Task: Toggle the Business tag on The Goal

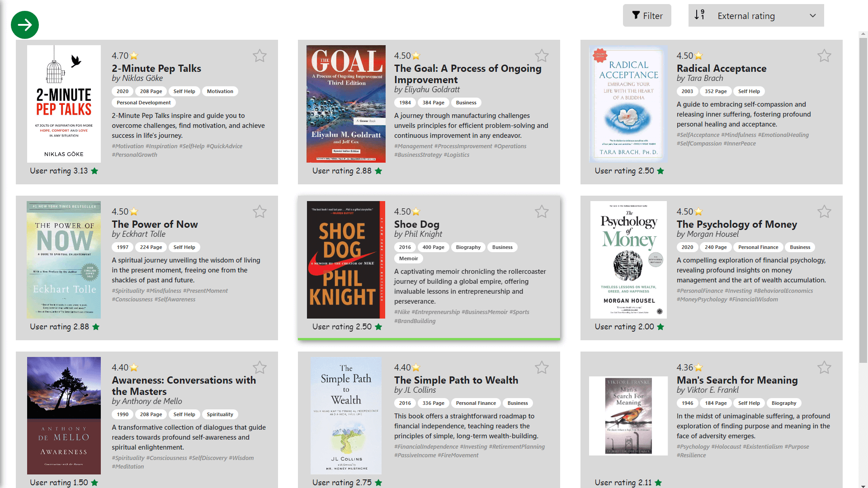Action: (x=466, y=102)
